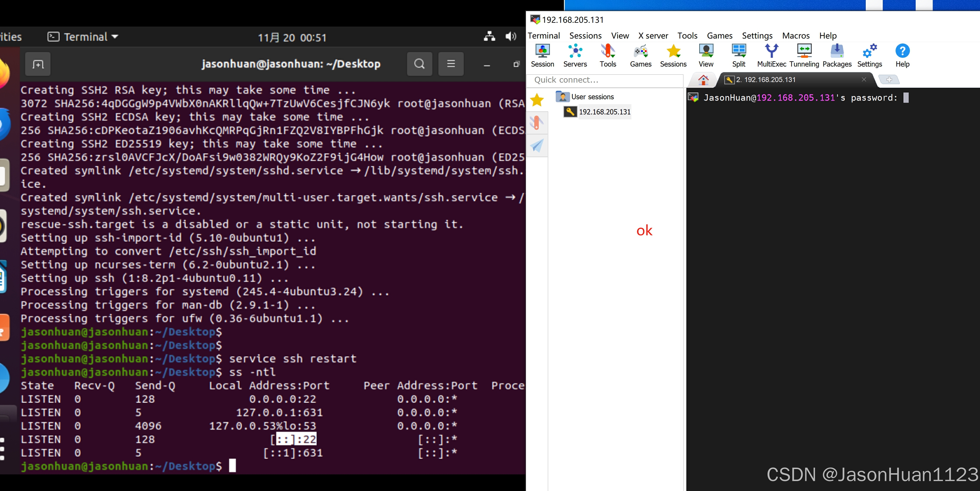This screenshot has width=980, height=491.
Task: Click the 127.0.0.53%lo:53 address entry
Action: coord(262,426)
